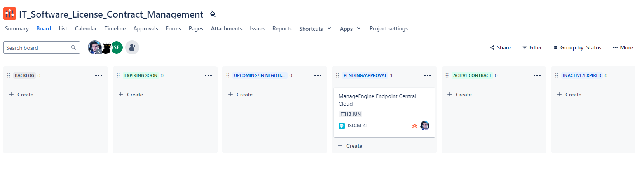
Task: Open Expiring Soon column three-dot menu
Action: pyautogui.click(x=208, y=75)
